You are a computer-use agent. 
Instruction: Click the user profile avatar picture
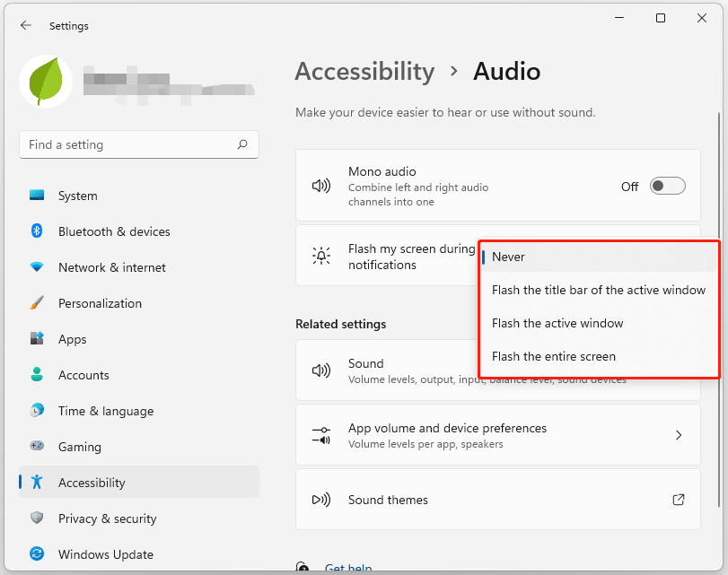[45, 83]
